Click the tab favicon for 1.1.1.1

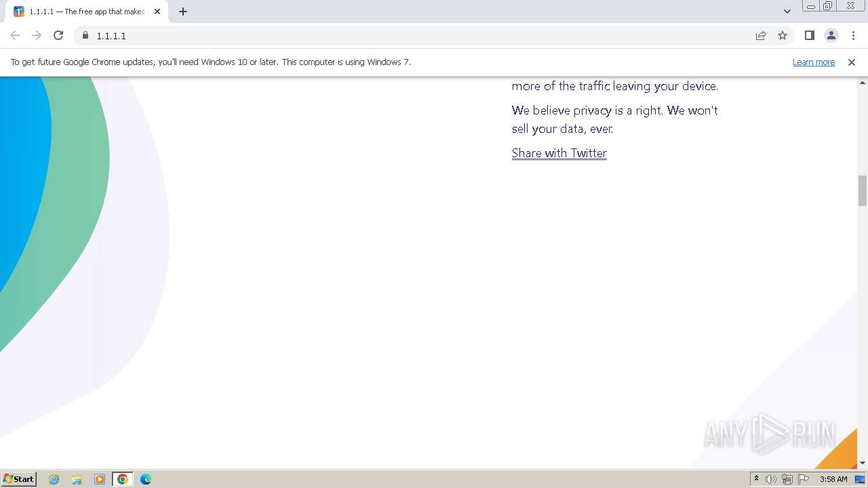coord(19,12)
